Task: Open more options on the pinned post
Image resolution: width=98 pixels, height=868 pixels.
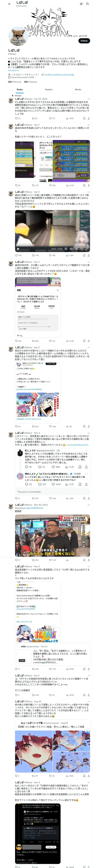Action: pos(89,99)
